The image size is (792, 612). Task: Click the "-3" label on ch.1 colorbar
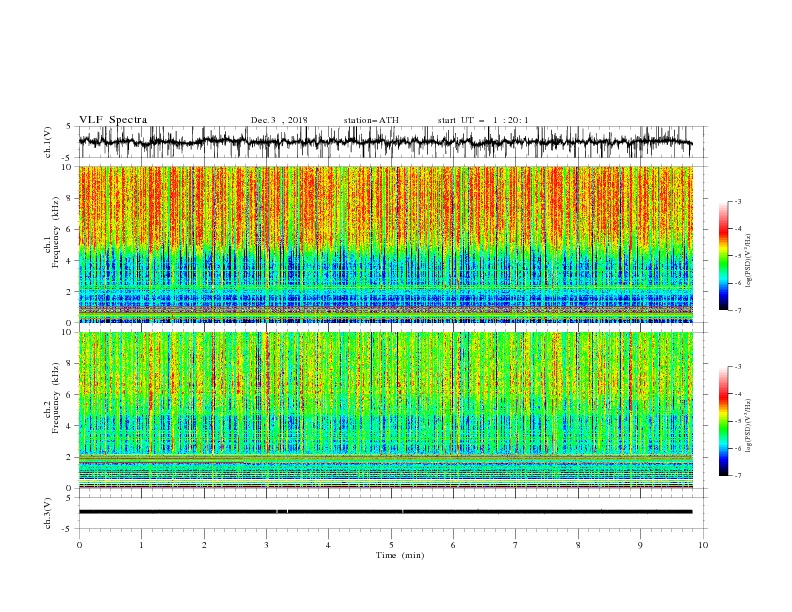coord(738,201)
